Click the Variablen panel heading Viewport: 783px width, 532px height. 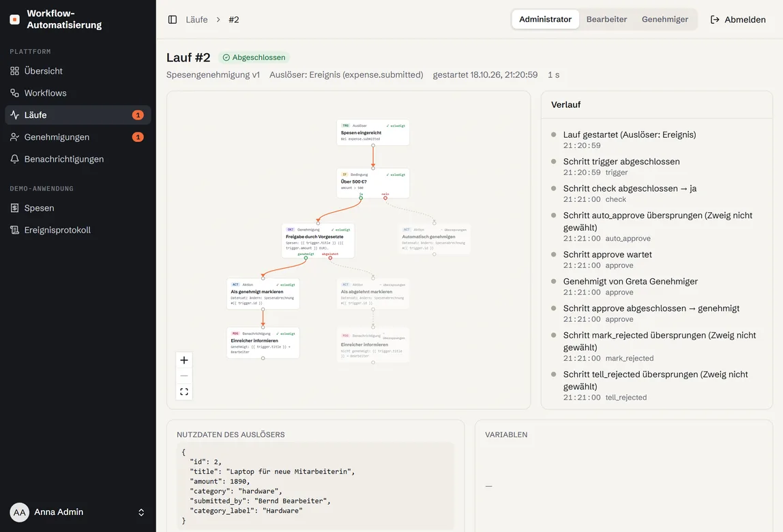[x=506, y=434]
